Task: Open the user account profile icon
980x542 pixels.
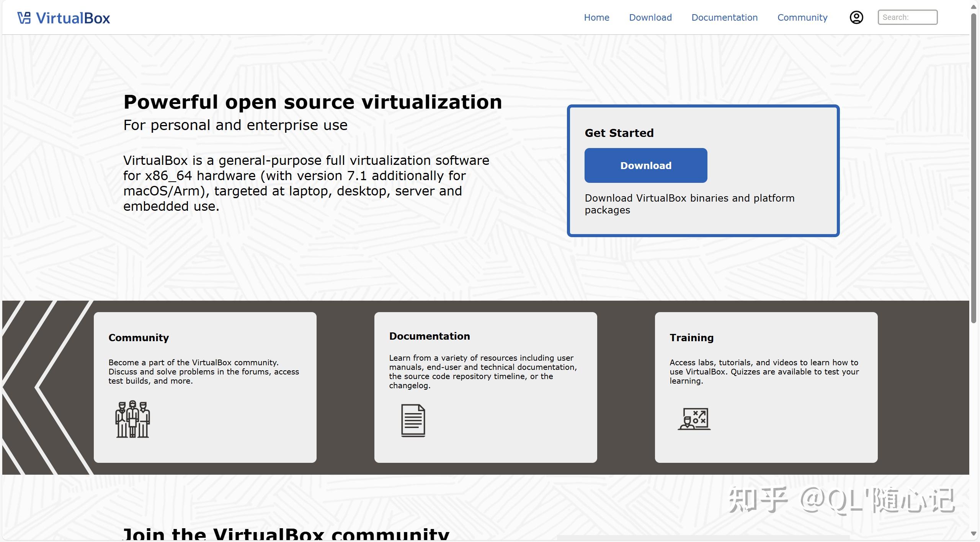Action: (856, 17)
